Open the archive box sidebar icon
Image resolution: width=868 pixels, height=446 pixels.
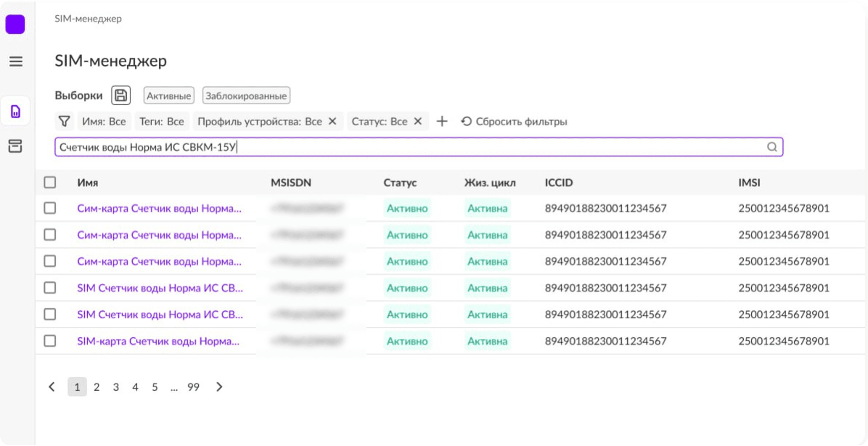coord(15,146)
